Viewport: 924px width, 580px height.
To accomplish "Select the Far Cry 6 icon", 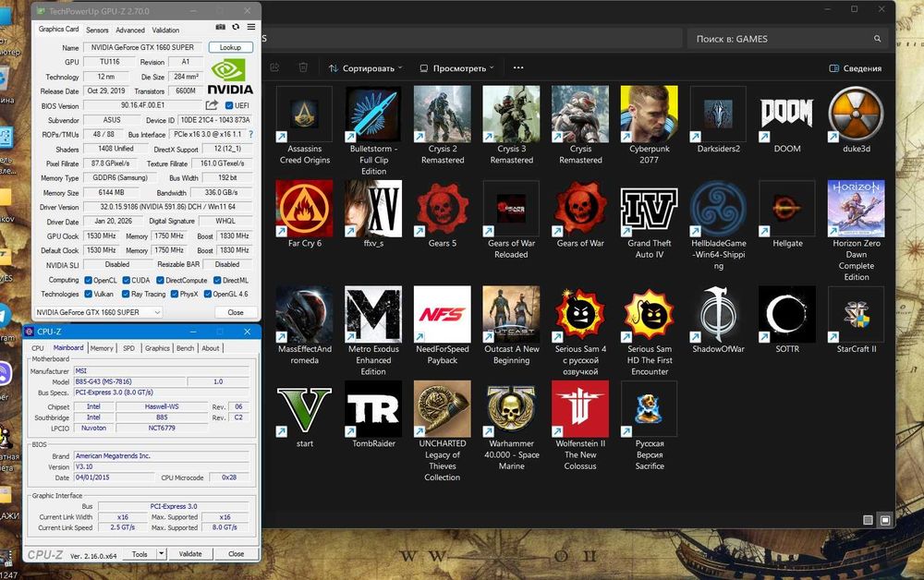I will tap(304, 209).
